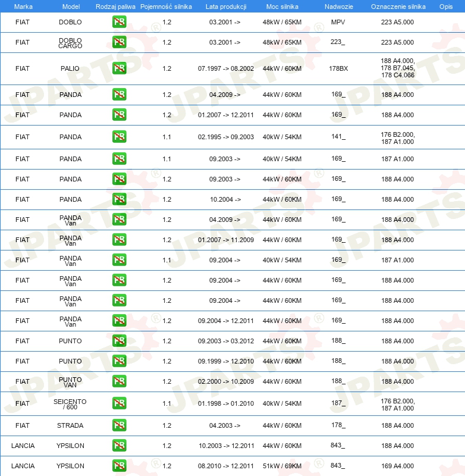Click fuel icon for PANDA Van 09.2004 -> 12.2011

click(x=119, y=321)
